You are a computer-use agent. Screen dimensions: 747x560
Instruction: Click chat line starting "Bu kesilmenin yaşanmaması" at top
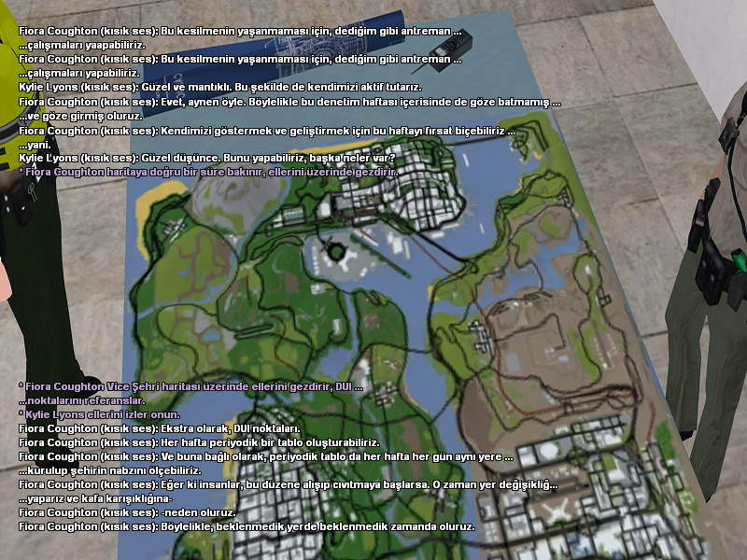240,32
